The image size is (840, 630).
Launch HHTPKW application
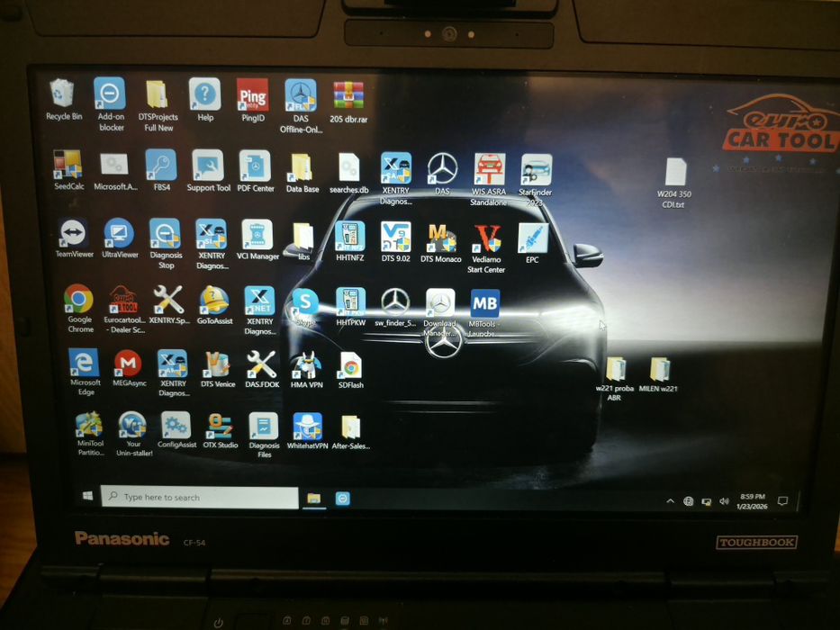coord(350,302)
